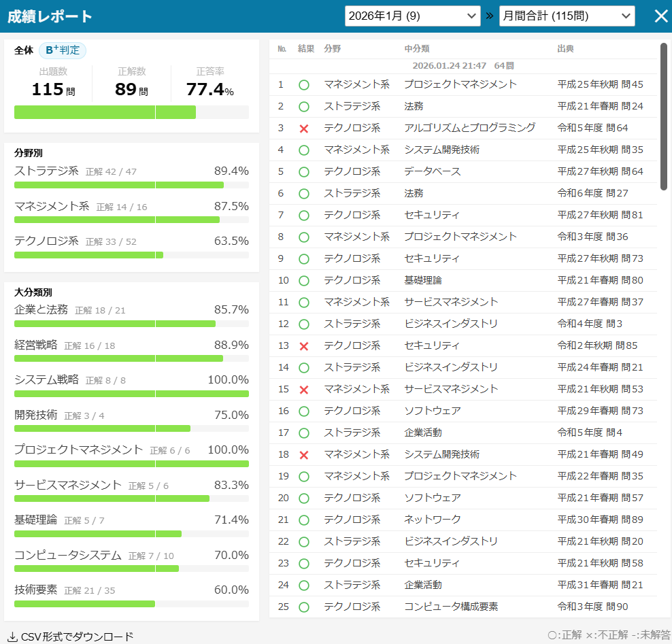The height and width of the screenshot is (644, 672).
Task: Click the 出典 column header
Action: point(565,49)
